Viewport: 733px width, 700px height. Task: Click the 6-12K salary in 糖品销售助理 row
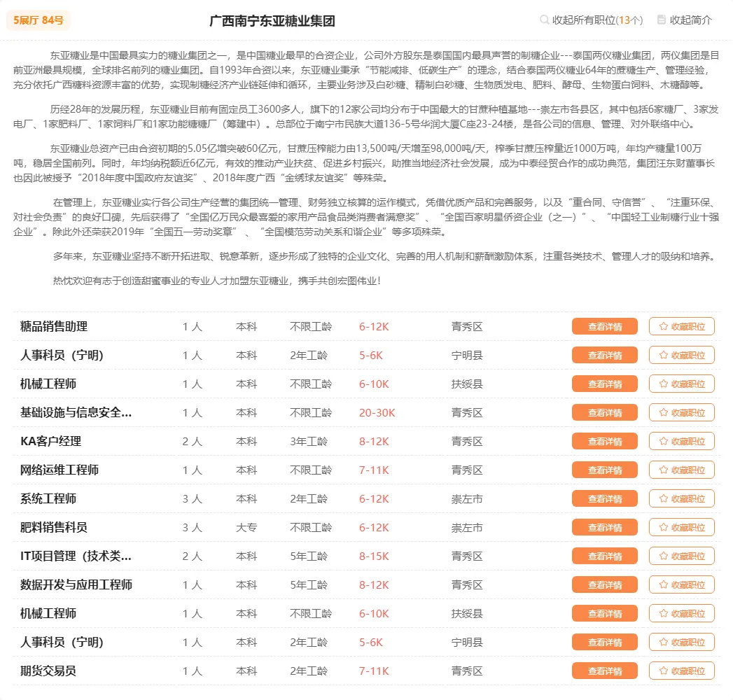[374, 327]
